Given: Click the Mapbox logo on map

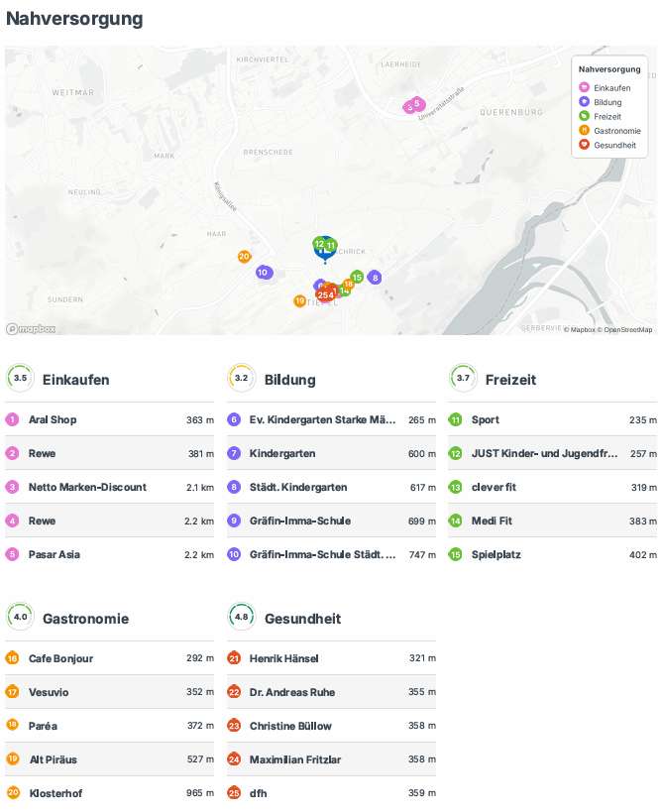Looking at the screenshot, I should 31,328.
